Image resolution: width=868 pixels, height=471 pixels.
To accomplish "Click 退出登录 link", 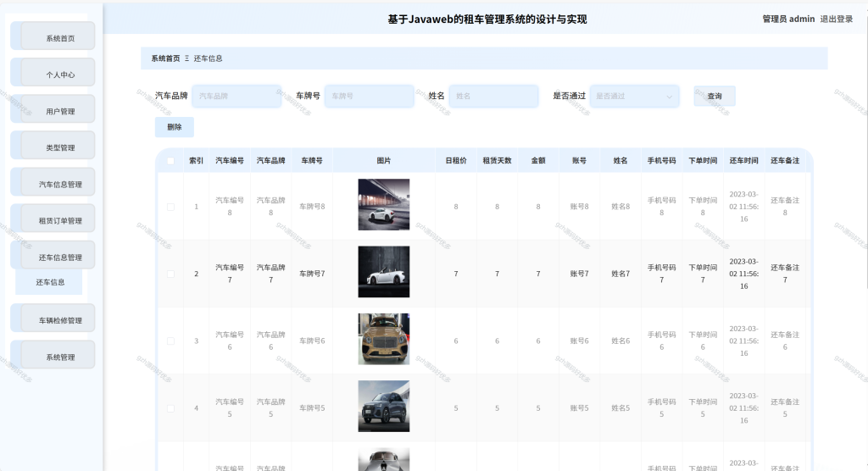I will (837, 19).
